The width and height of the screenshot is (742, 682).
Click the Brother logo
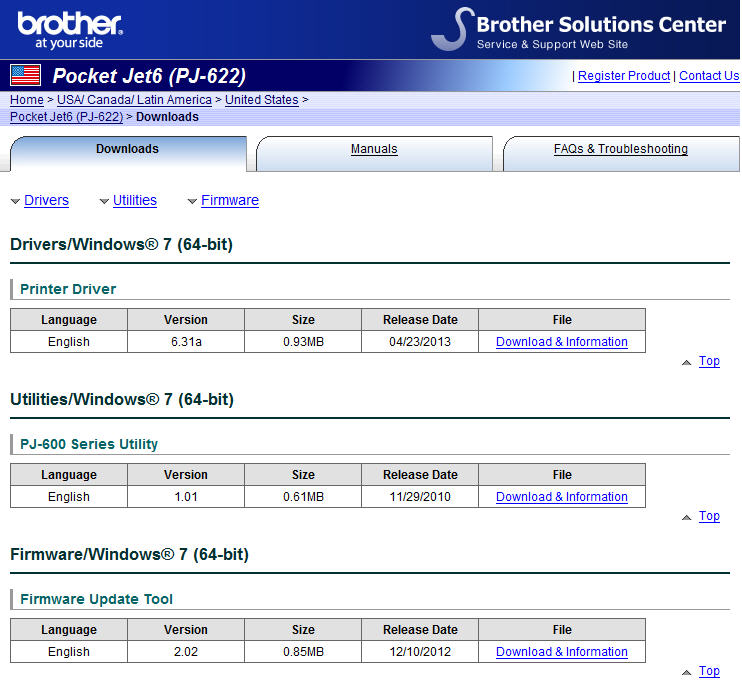[69, 29]
